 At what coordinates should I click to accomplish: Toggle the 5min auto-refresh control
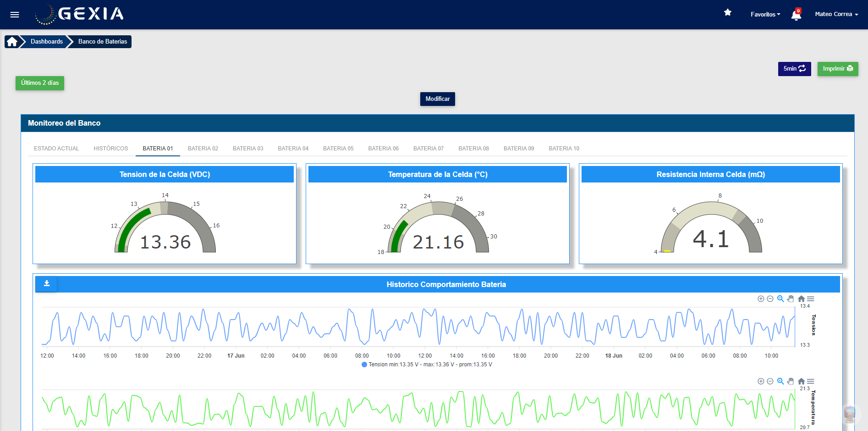[794, 69]
